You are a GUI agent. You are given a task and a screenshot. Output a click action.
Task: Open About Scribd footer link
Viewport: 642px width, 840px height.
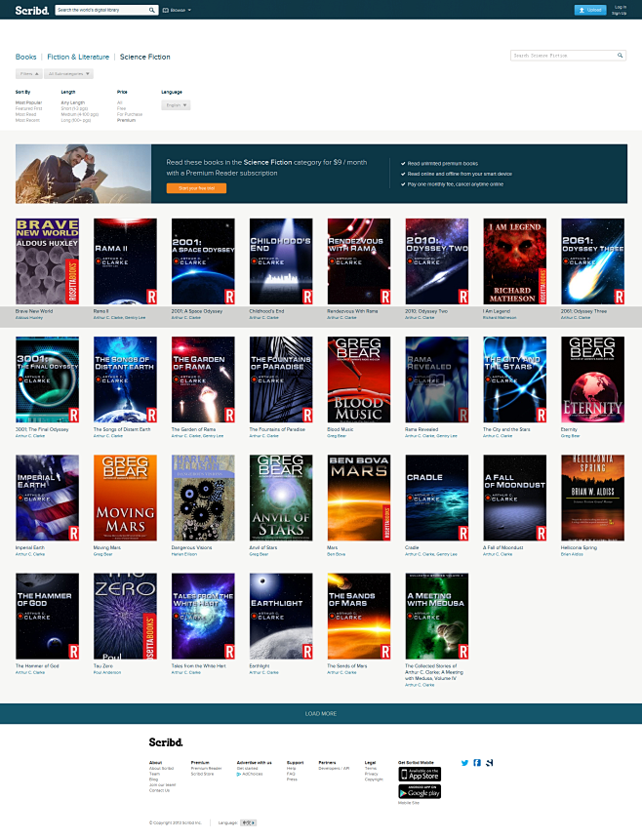161,768
